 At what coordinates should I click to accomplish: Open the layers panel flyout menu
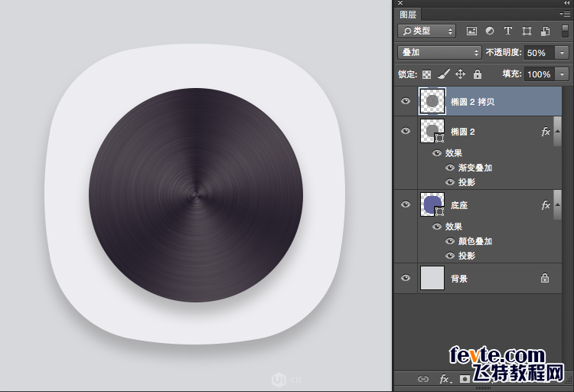[565, 14]
